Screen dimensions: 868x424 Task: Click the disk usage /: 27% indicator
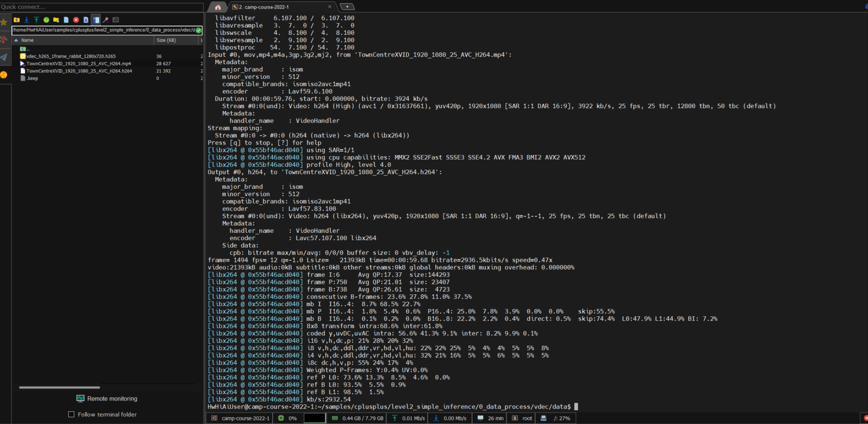(555, 418)
